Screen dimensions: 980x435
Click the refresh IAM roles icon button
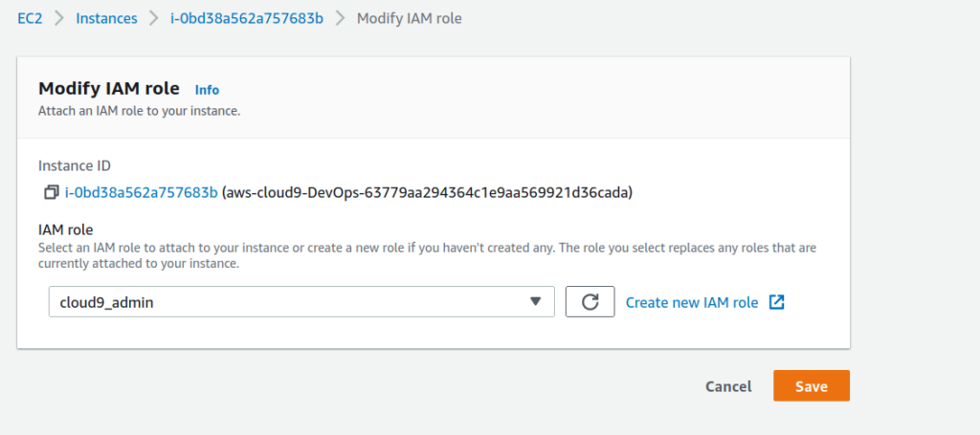(x=590, y=301)
